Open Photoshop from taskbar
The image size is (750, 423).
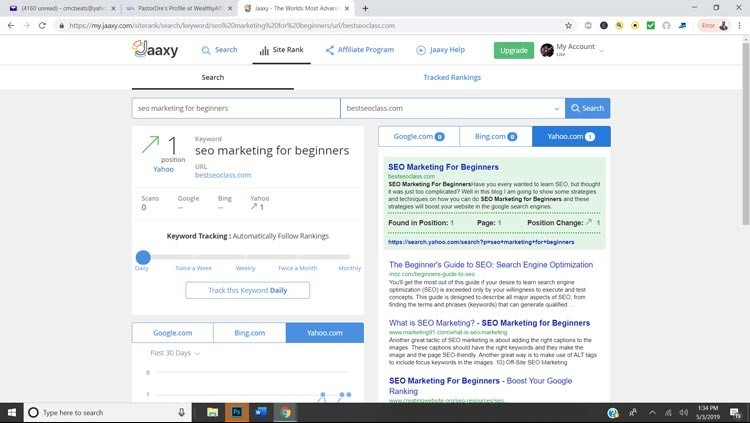237,412
